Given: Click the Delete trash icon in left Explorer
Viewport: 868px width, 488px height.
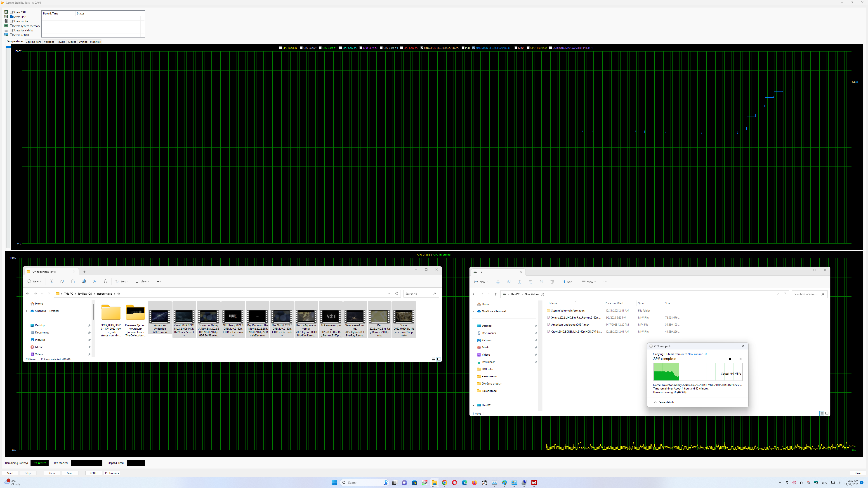Looking at the screenshot, I should click(x=106, y=281).
